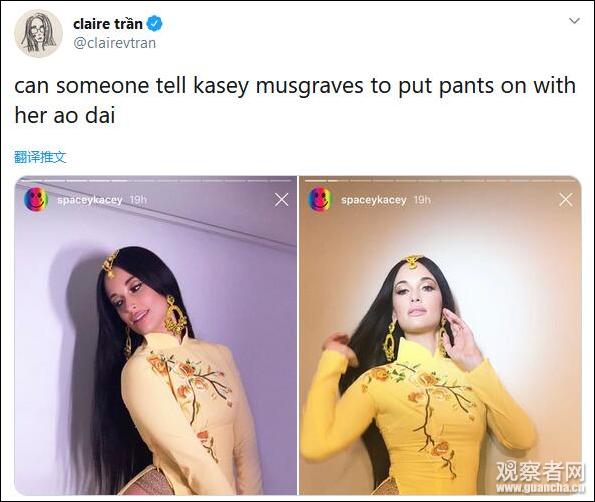Screen dimensions: 595x502
Task: Click rainbow smiley avatar in left story
Action: (x=36, y=199)
